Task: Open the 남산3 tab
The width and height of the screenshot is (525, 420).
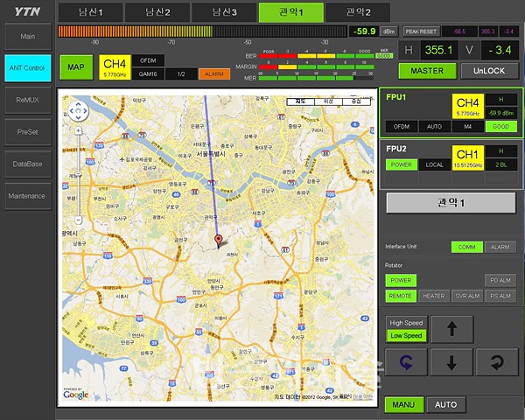Action: point(224,12)
